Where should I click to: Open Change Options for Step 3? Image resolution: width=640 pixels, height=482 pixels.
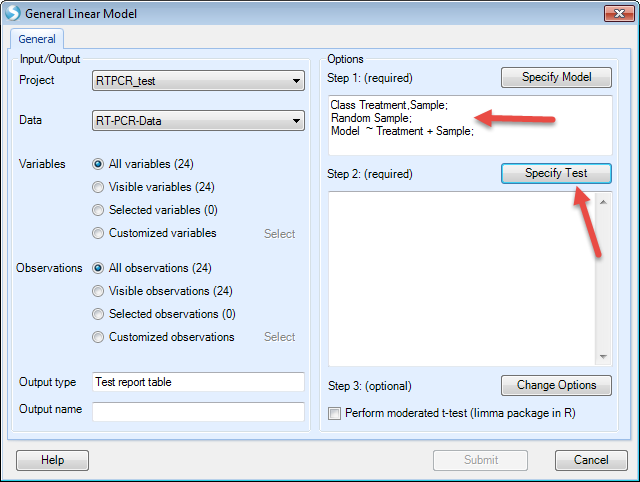pos(556,385)
